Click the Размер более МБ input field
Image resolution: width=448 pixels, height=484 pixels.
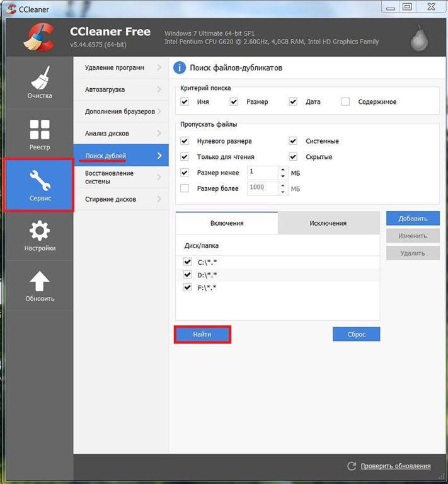click(x=263, y=188)
